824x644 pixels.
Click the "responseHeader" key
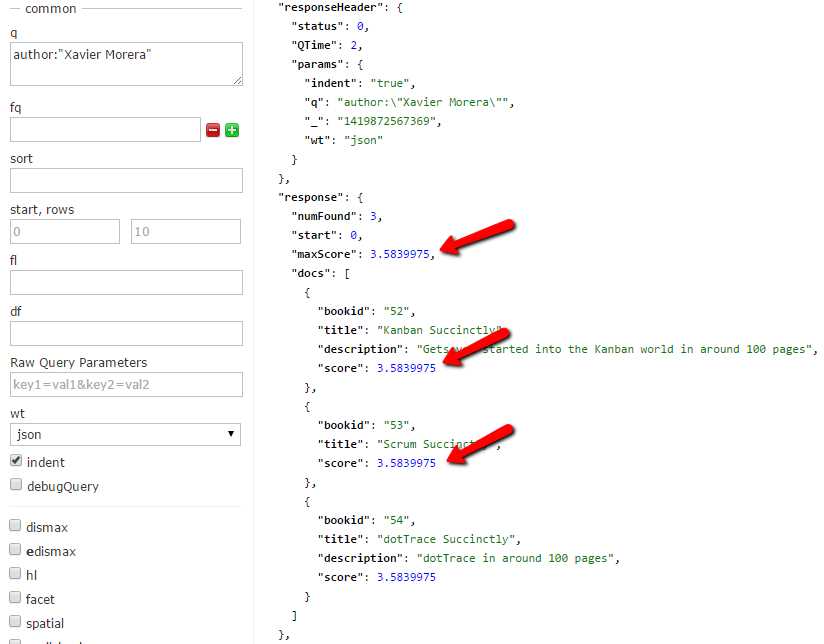[331, 7]
